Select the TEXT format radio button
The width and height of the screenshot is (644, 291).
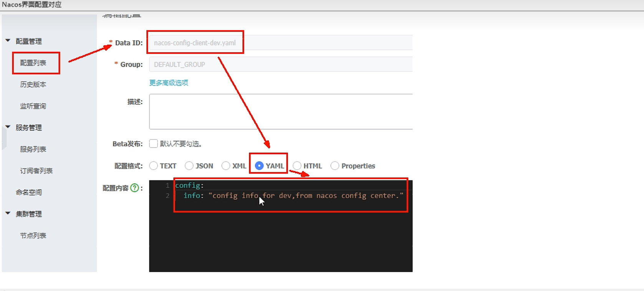[154, 166]
